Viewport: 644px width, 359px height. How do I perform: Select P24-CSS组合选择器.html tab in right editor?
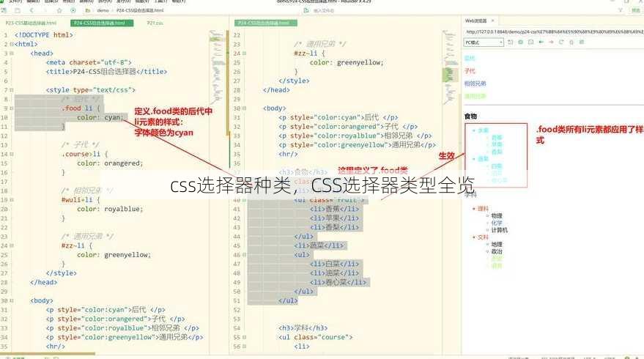pos(266,23)
